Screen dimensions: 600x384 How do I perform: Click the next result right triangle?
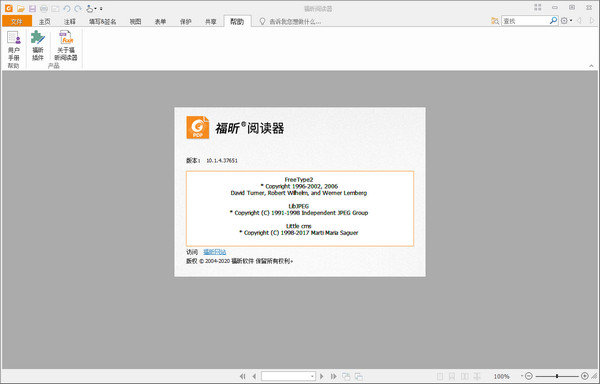pyautogui.click(x=592, y=21)
